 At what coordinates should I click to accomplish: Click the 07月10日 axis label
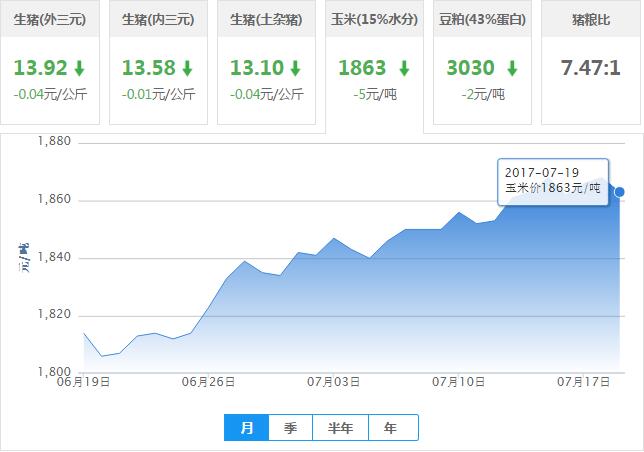458,382
